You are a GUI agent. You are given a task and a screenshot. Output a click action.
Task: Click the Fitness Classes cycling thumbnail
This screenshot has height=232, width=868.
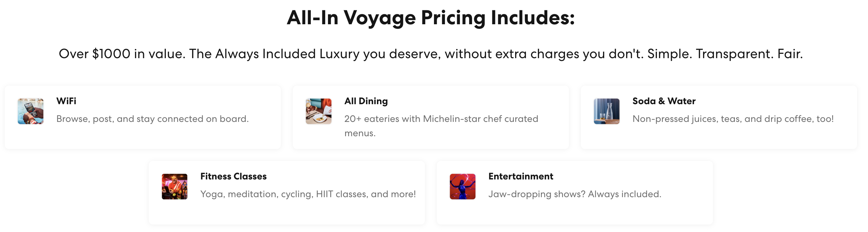[x=175, y=187]
